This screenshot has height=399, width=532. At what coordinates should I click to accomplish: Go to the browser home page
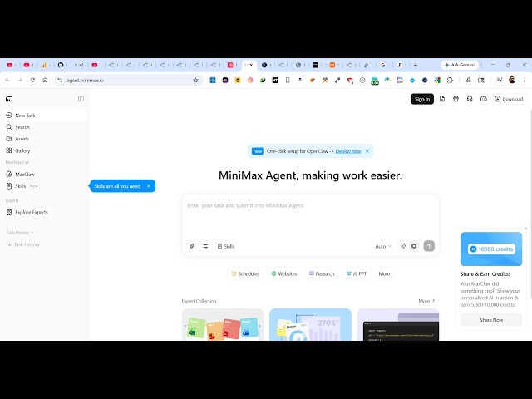45,80
